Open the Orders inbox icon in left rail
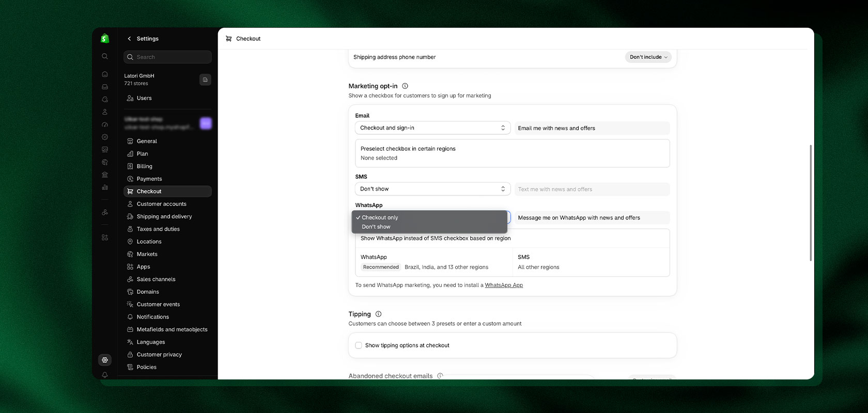 [x=105, y=87]
